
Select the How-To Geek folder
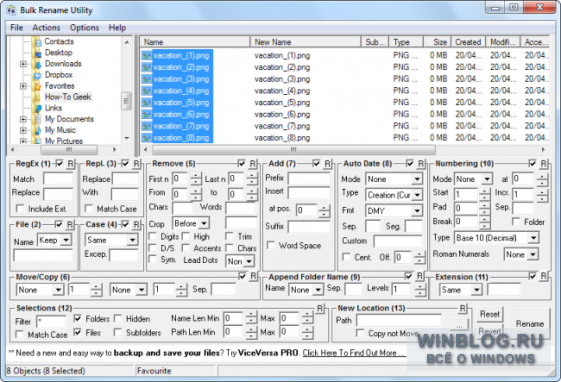tap(68, 97)
